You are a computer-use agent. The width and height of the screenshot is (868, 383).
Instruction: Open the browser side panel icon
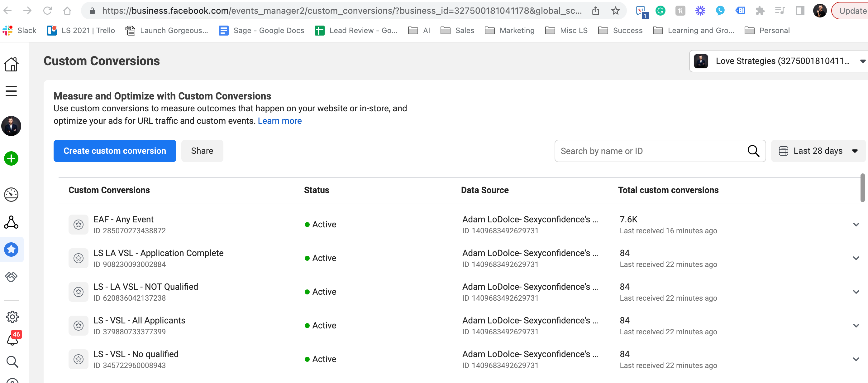799,11
